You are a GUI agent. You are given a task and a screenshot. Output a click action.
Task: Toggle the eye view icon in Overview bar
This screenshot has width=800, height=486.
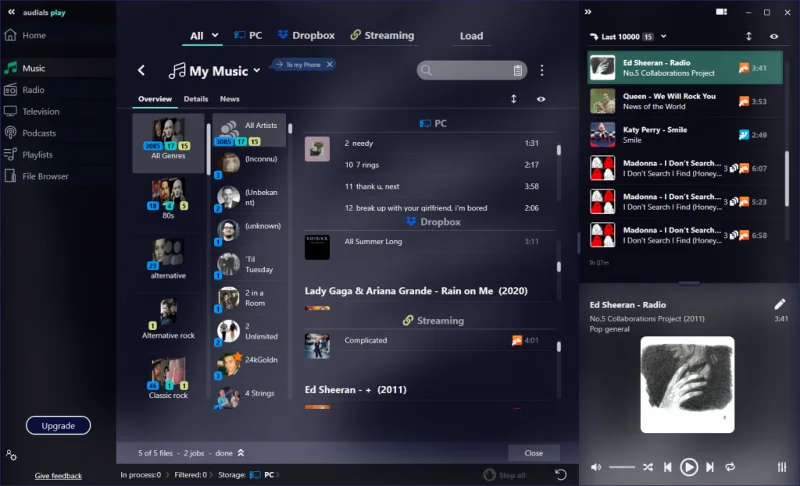(x=541, y=99)
